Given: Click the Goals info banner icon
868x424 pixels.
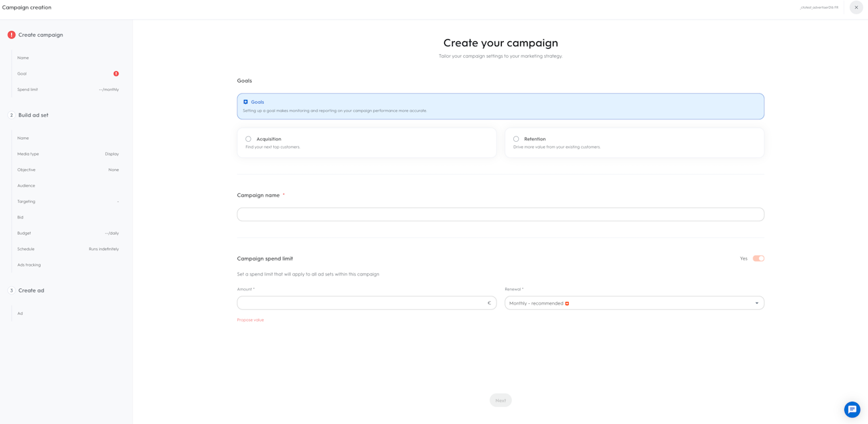Looking at the screenshot, I should click(x=245, y=102).
